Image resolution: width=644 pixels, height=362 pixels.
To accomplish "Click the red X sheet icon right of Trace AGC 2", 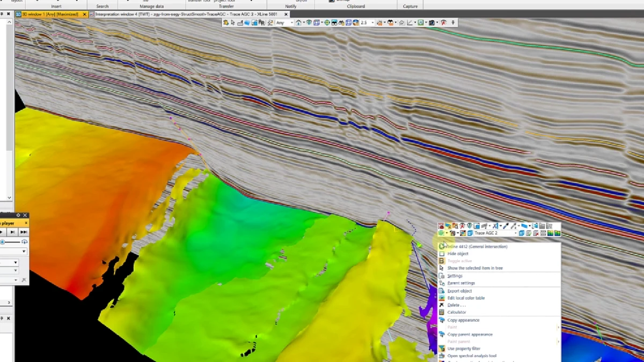I will (x=536, y=233).
